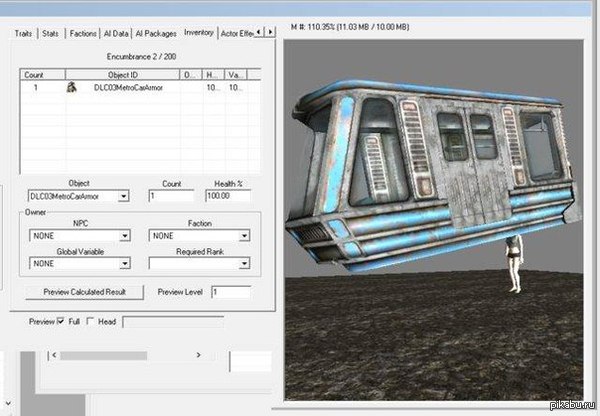This screenshot has height=416, width=600.
Task: Edit the Health % field
Action: point(228,196)
